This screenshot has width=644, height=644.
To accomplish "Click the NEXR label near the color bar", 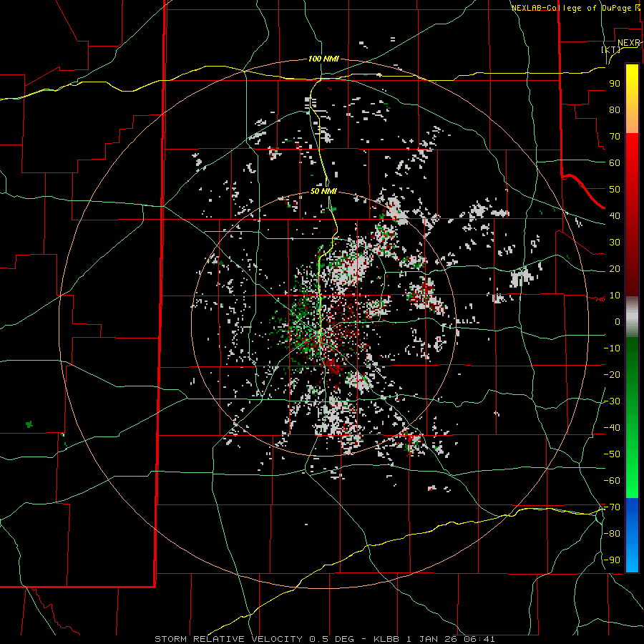I will click(629, 43).
